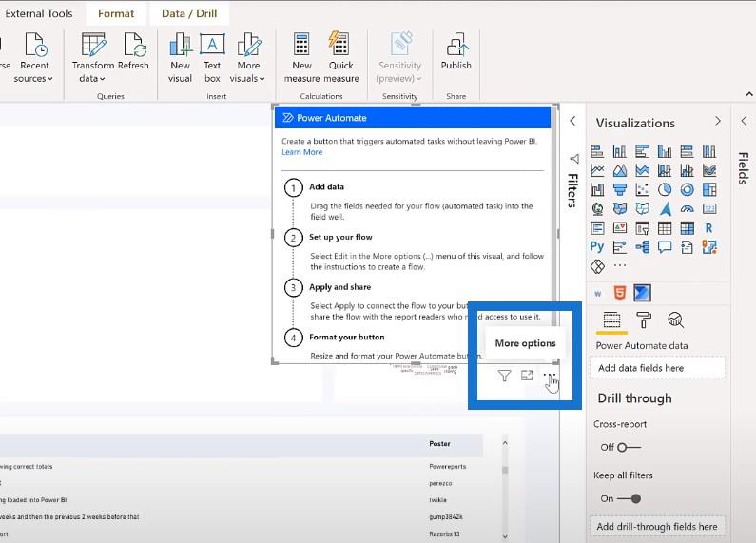Select the Decomposition tree visual
The height and width of the screenshot is (543, 756).
[x=642, y=247]
